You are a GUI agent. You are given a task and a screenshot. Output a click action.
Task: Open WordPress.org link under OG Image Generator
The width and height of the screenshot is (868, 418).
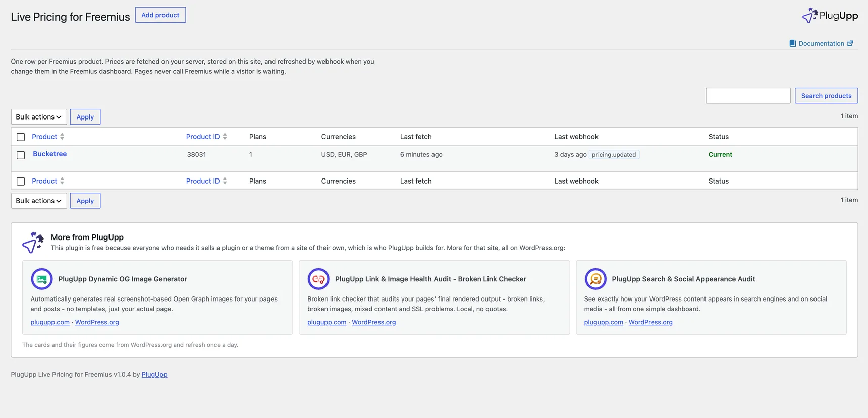(97, 322)
